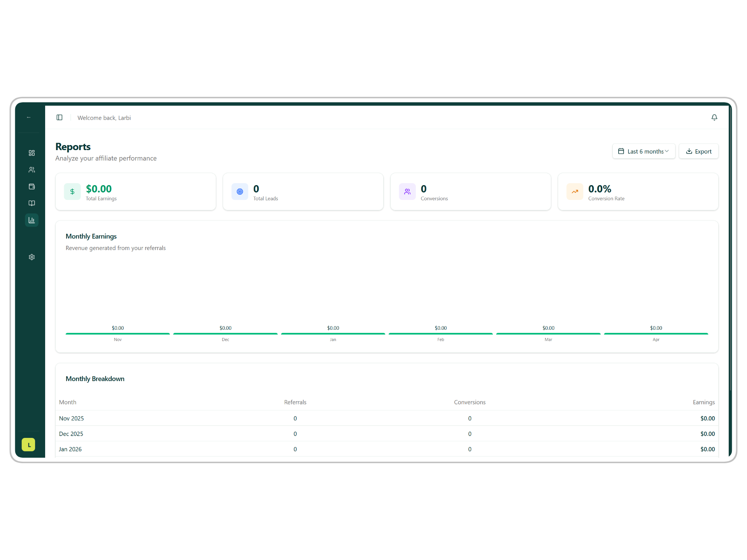The image size is (747, 560).
Task: Toggle the sidebar panel button
Action: (60, 117)
